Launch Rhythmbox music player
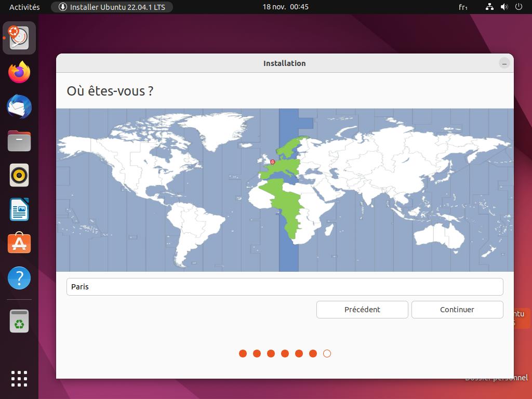 (19, 175)
